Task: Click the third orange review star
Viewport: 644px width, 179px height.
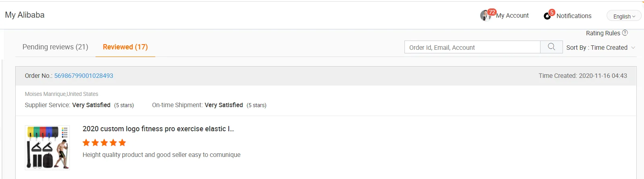Action: (104, 142)
